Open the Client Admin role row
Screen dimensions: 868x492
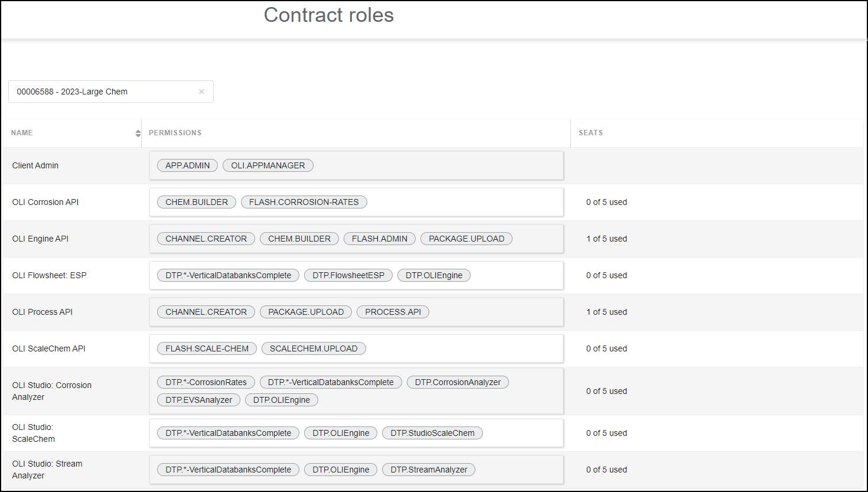click(35, 165)
